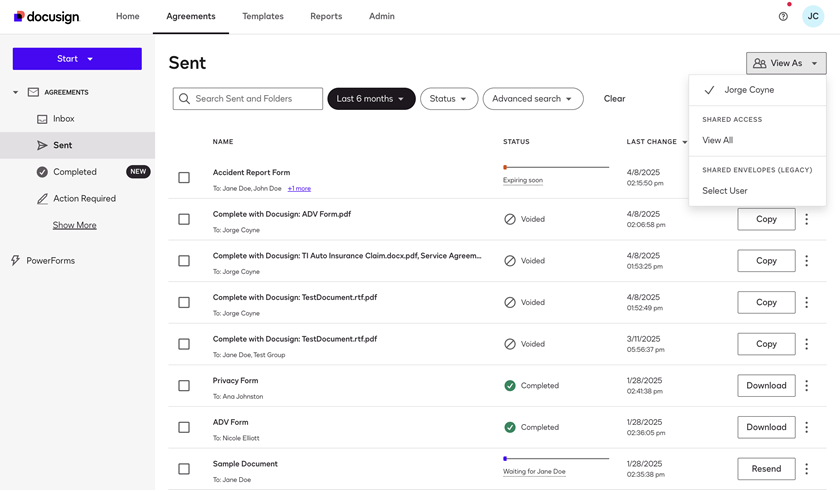840x491 pixels.
Task: Check the TI Auto Insurance Claim row checkbox
Action: click(184, 261)
